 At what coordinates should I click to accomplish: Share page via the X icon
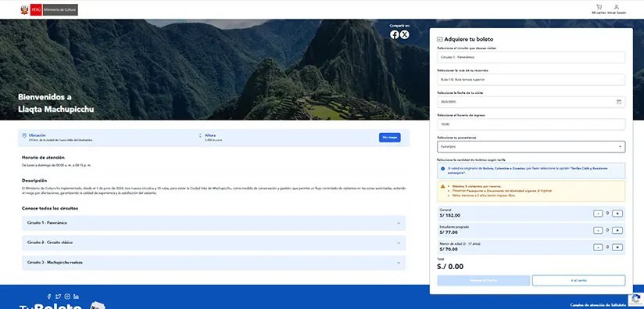pos(405,34)
